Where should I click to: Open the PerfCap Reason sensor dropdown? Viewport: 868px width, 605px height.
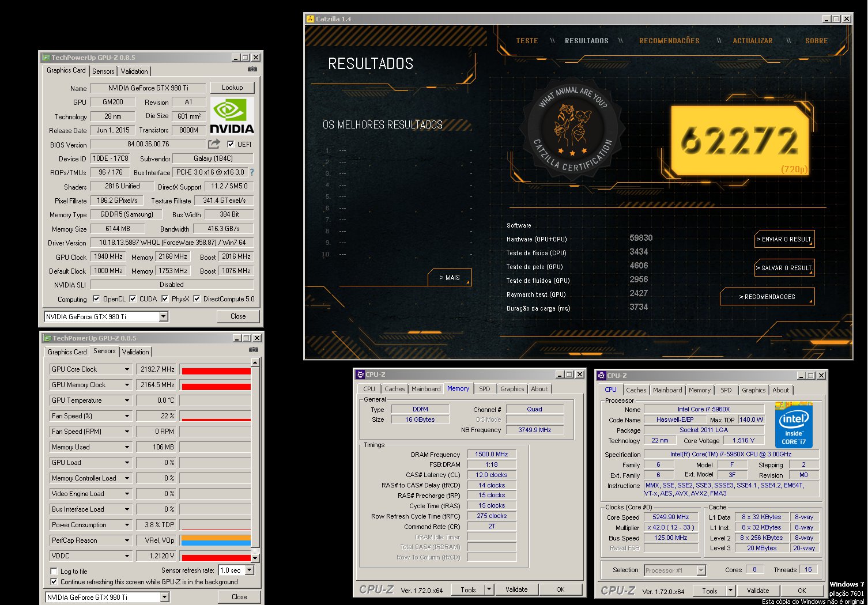tap(127, 540)
